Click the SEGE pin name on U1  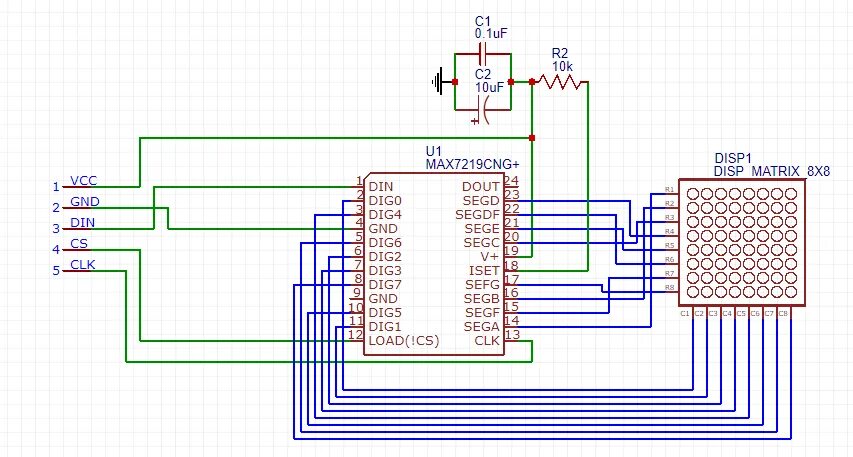coord(482,228)
